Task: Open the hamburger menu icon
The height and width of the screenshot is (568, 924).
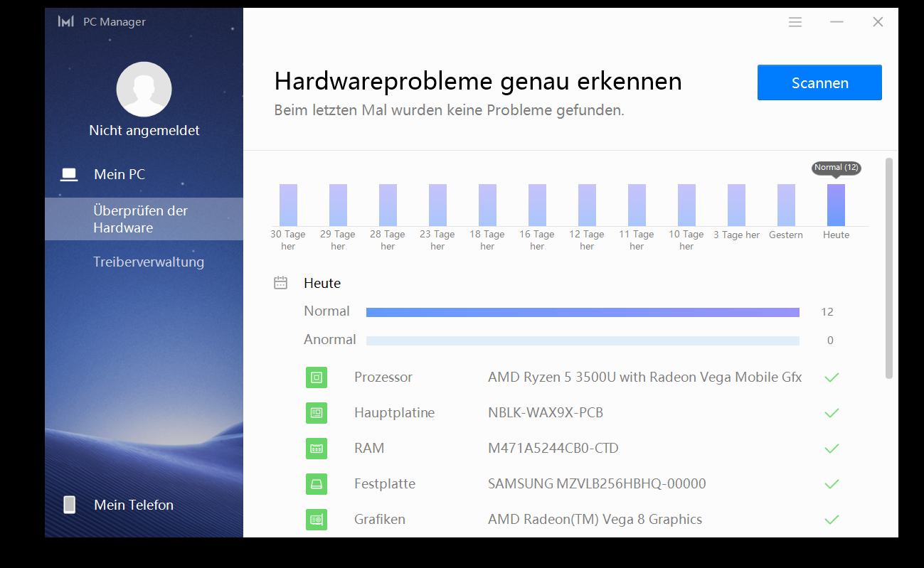Action: point(795,22)
